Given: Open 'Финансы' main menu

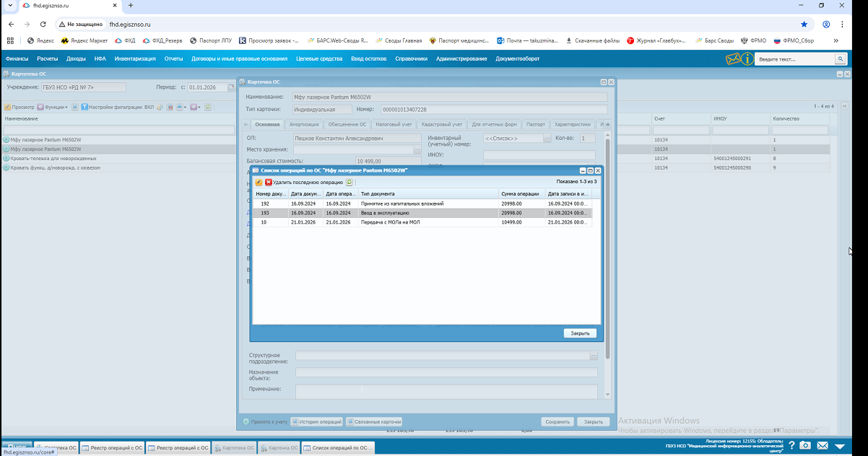Looking at the screenshot, I should pos(17,58).
